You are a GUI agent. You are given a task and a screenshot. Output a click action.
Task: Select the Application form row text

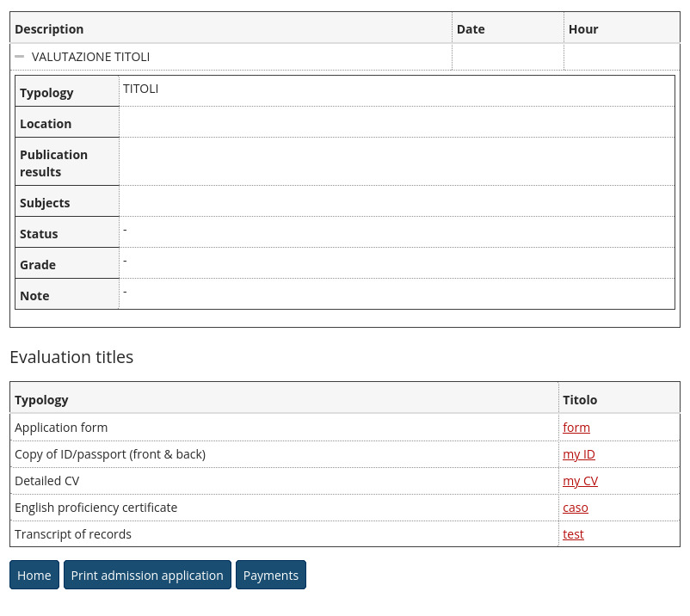point(61,428)
